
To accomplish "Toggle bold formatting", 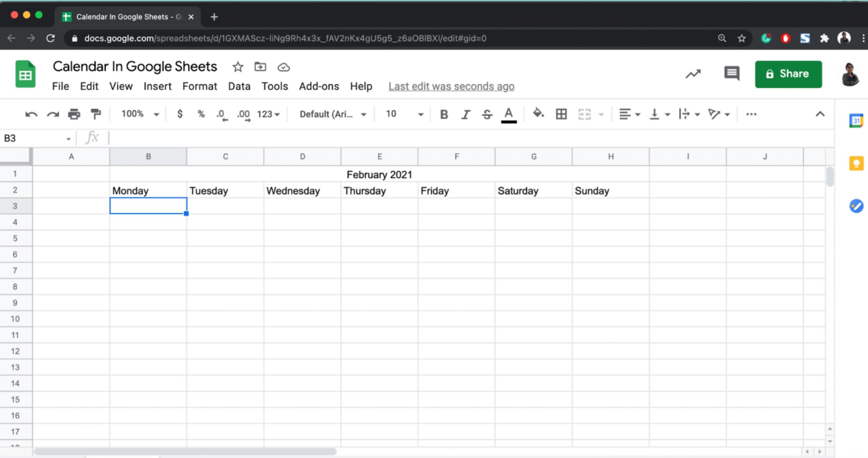I will tap(443, 114).
